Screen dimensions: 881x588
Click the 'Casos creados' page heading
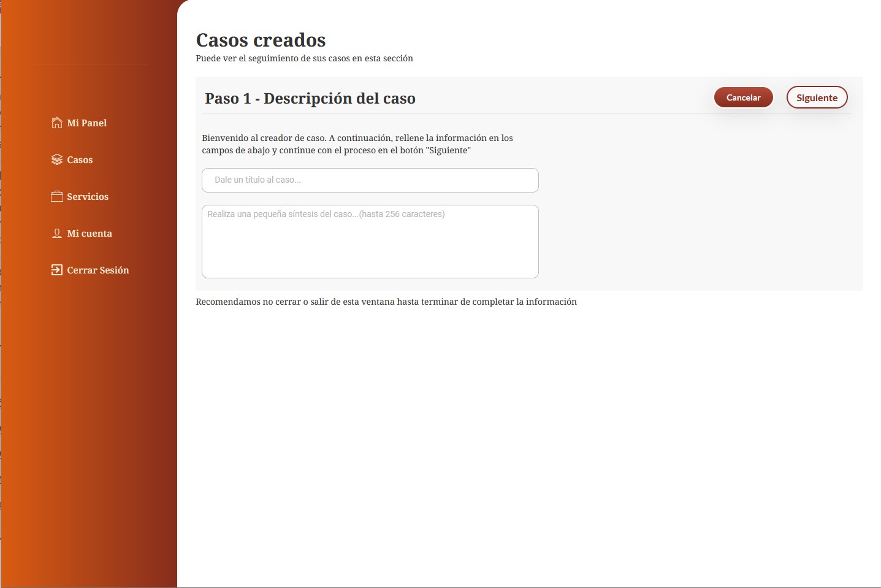tap(261, 40)
